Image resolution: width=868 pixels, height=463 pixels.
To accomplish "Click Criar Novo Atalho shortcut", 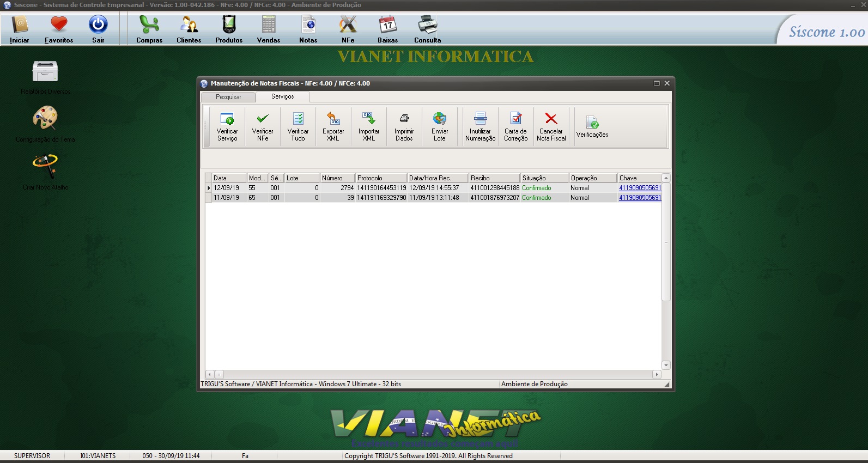I will [x=45, y=172].
